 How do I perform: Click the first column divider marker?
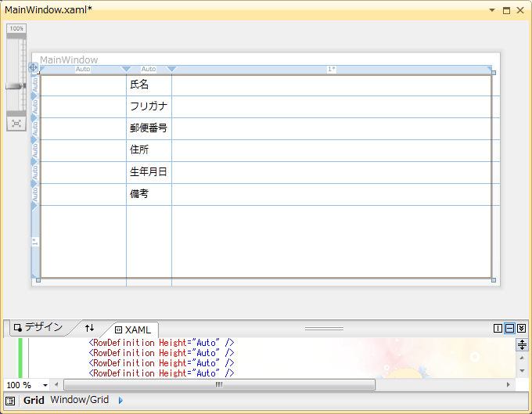click(x=126, y=69)
